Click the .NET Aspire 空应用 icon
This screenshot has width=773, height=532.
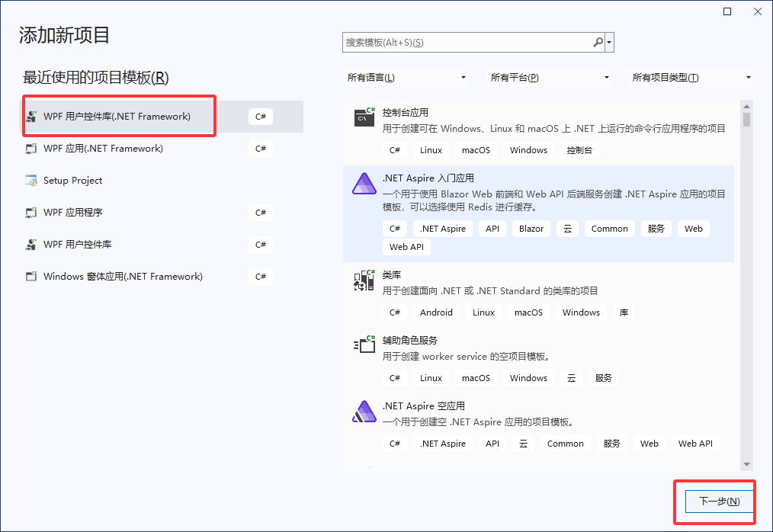[x=364, y=411]
